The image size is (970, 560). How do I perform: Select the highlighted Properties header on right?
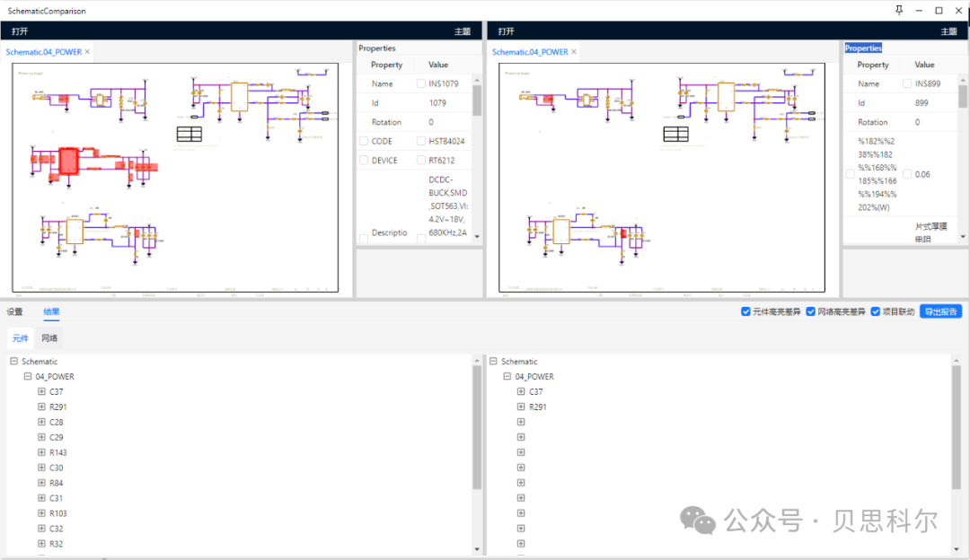click(x=863, y=48)
